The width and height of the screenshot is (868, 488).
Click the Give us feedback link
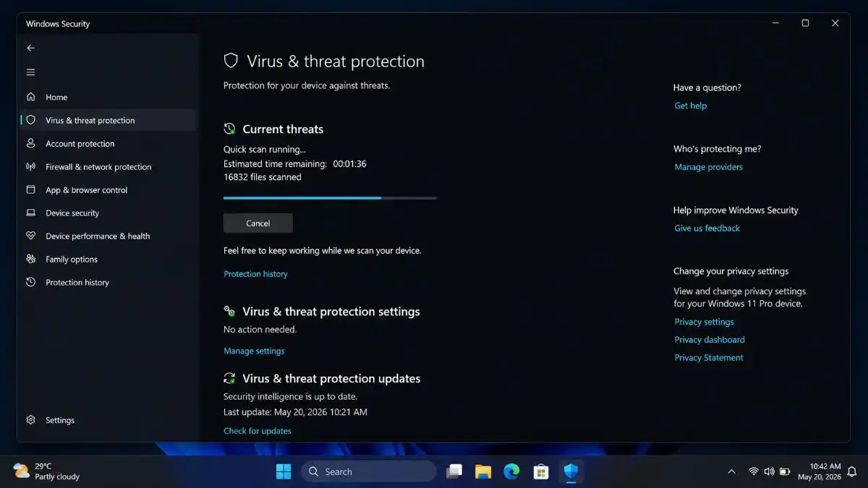click(707, 228)
